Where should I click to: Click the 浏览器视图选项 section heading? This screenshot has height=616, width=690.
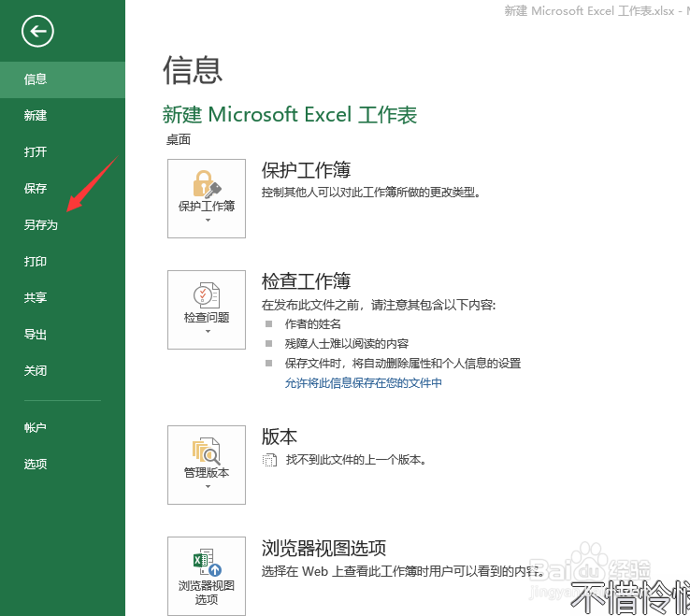click(x=323, y=549)
